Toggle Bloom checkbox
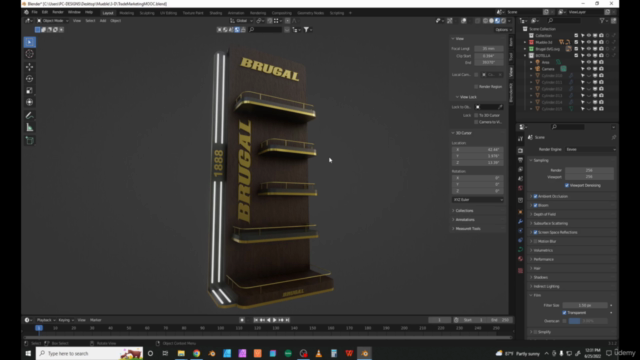 coord(536,205)
